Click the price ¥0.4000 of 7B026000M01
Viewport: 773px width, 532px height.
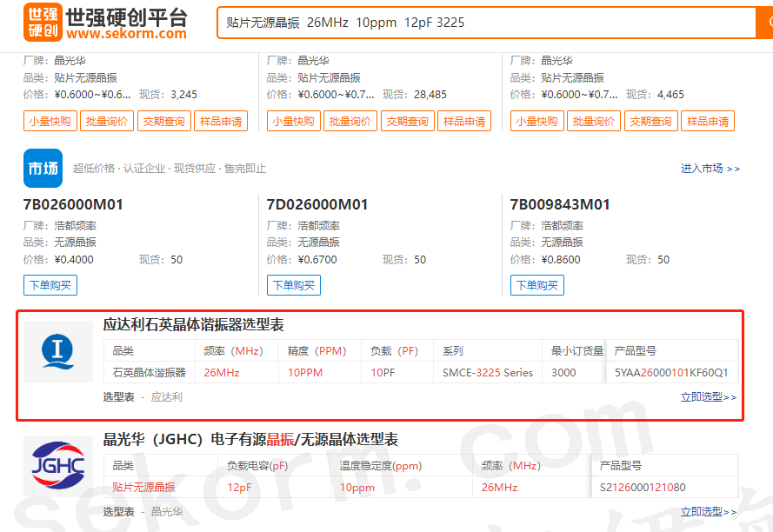[x=74, y=260]
